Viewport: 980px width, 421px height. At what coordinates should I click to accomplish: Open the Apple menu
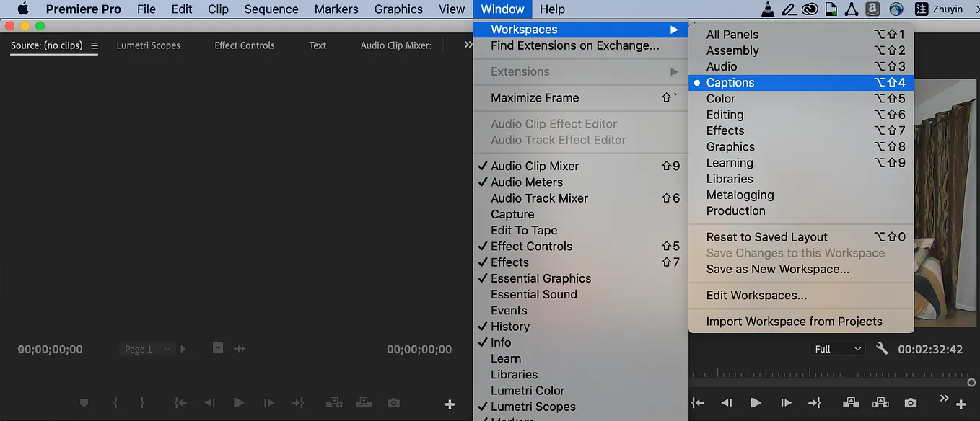(x=23, y=9)
